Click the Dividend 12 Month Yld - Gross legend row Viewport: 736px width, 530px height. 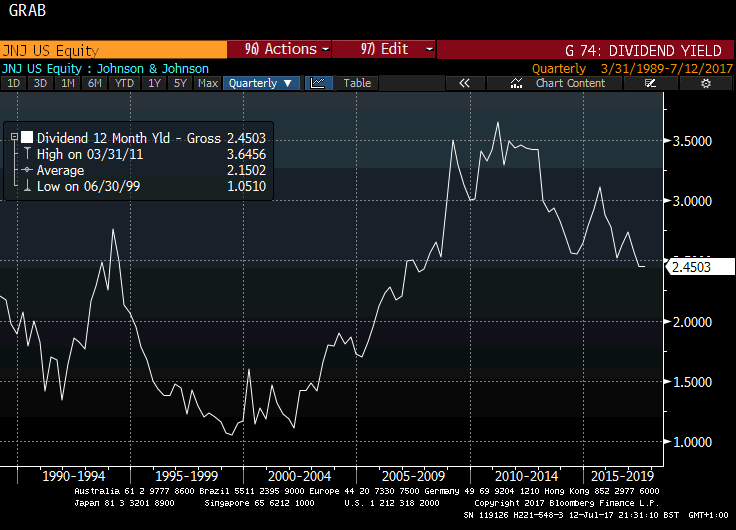151,138
